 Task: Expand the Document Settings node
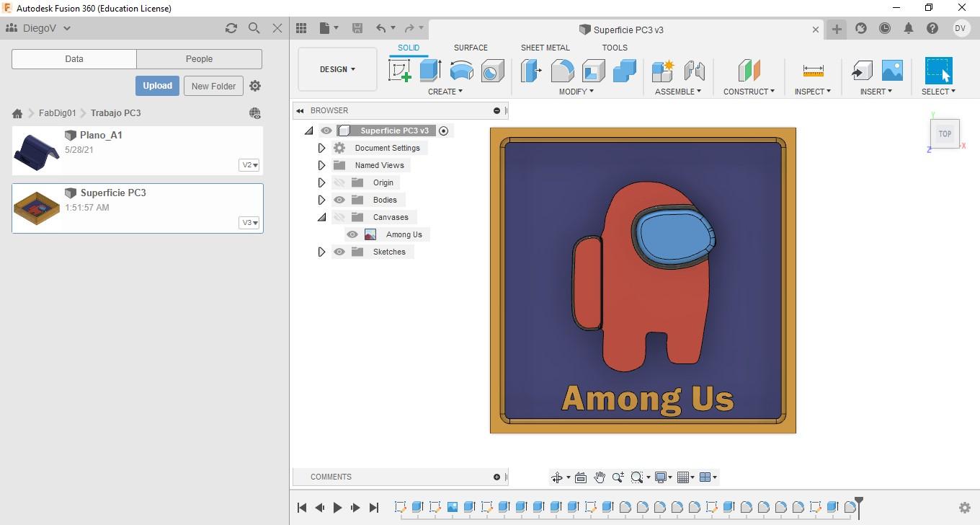322,148
